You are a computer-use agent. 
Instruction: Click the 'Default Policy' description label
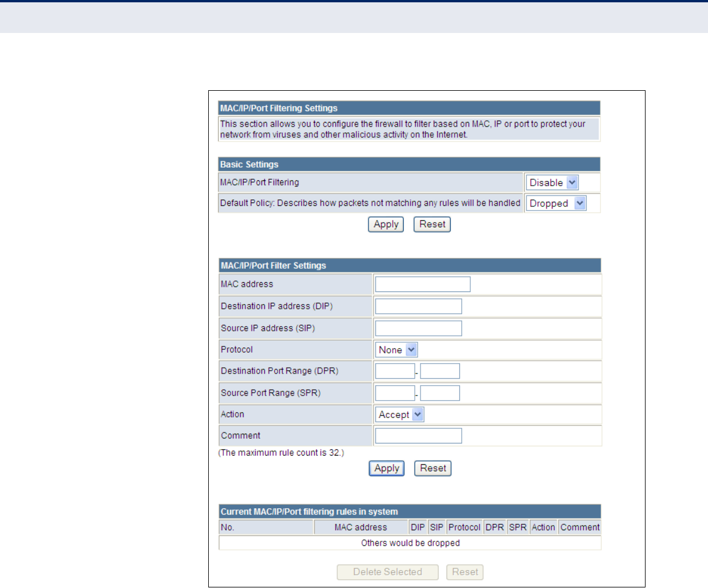[x=370, y=203]
